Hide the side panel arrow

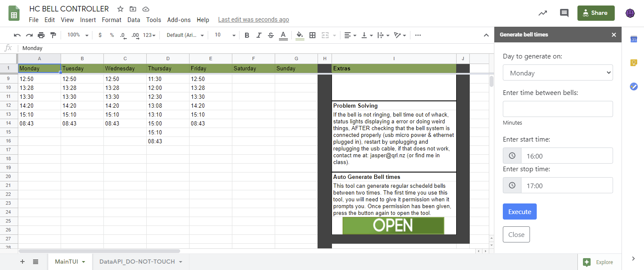(633, 259)
